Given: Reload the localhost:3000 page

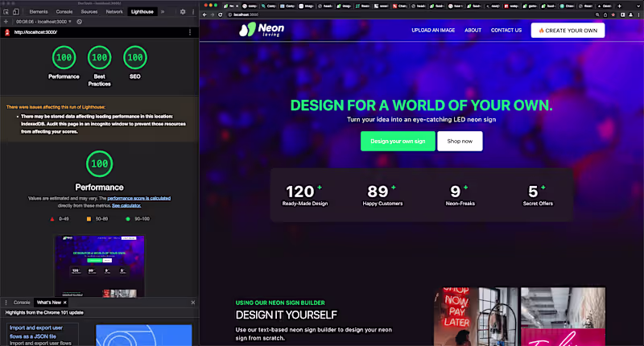Looking at the screenshot, I should [220, 14].
